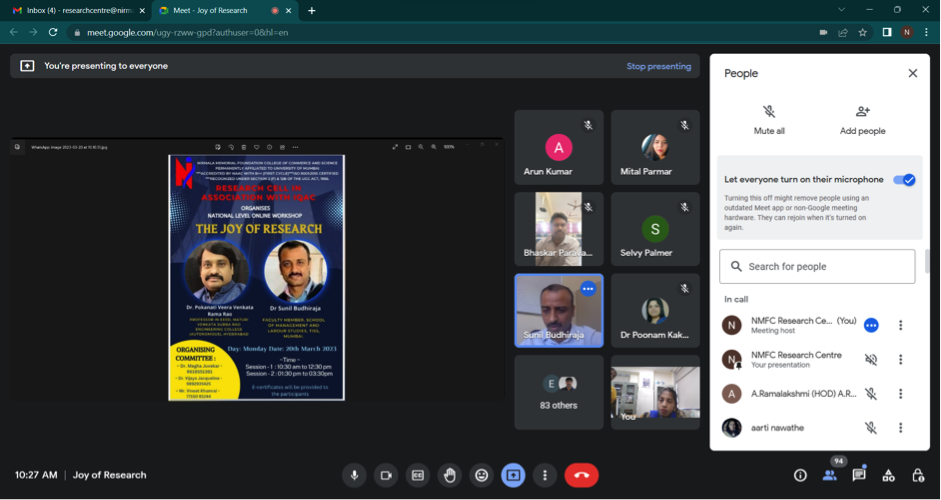Open chat with everyone
The height and width of the screenshot is (500, 941).
859,475
